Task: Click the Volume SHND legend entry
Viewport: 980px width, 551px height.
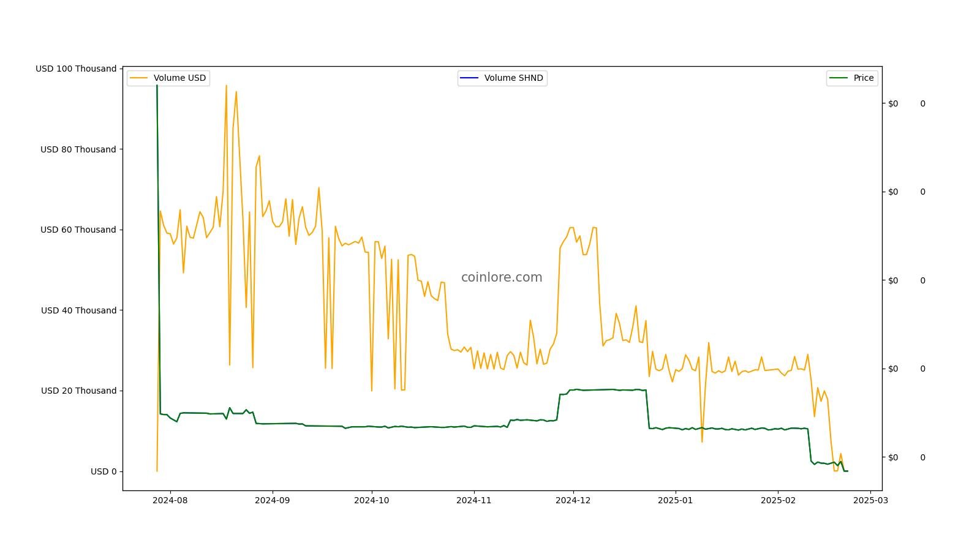Action: pos(502,78)
